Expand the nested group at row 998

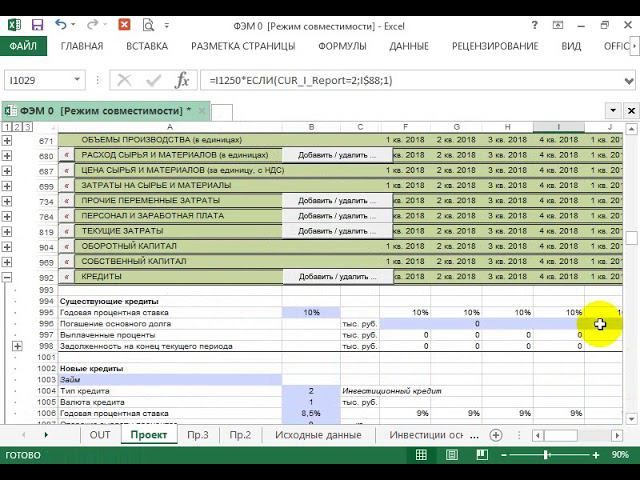coord(17,346)
